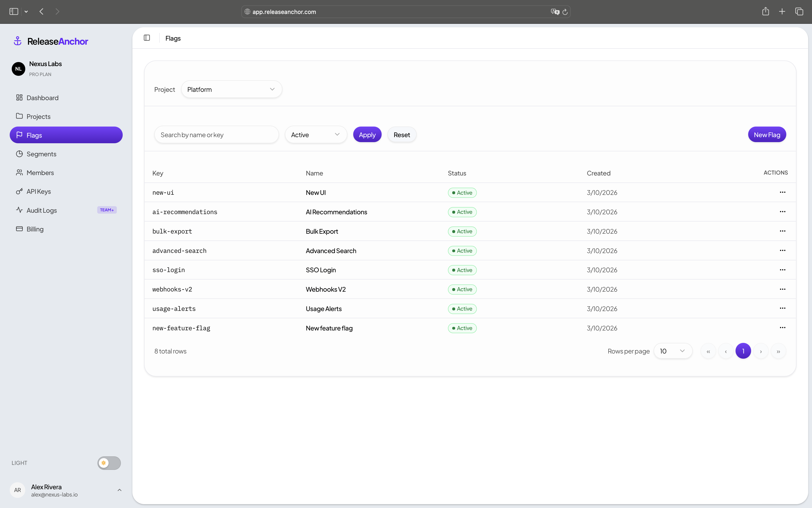Focus the Search by name or key field
The width and height of the screenshot is (812, 508).
coord(216,135)
